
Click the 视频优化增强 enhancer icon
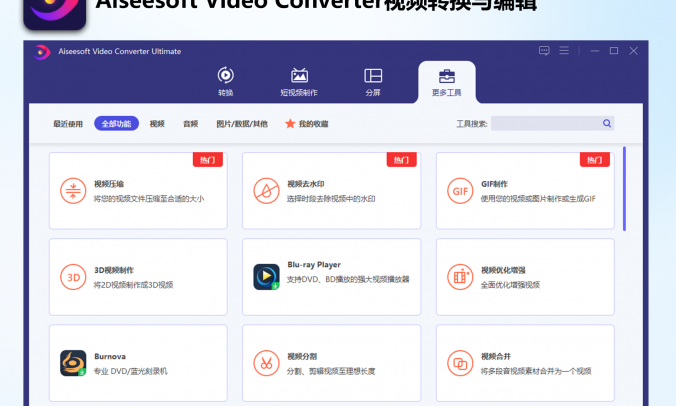(460, 277)
